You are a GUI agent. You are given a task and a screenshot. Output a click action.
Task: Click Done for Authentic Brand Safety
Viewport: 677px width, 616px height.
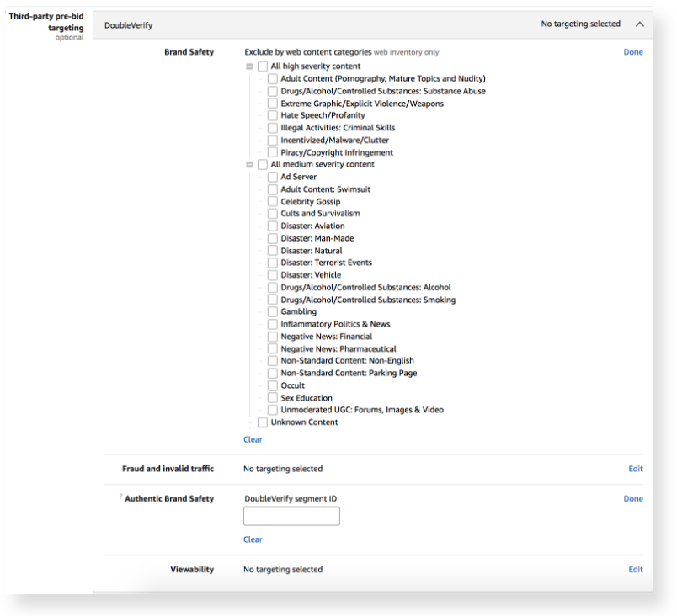point(633,499)
